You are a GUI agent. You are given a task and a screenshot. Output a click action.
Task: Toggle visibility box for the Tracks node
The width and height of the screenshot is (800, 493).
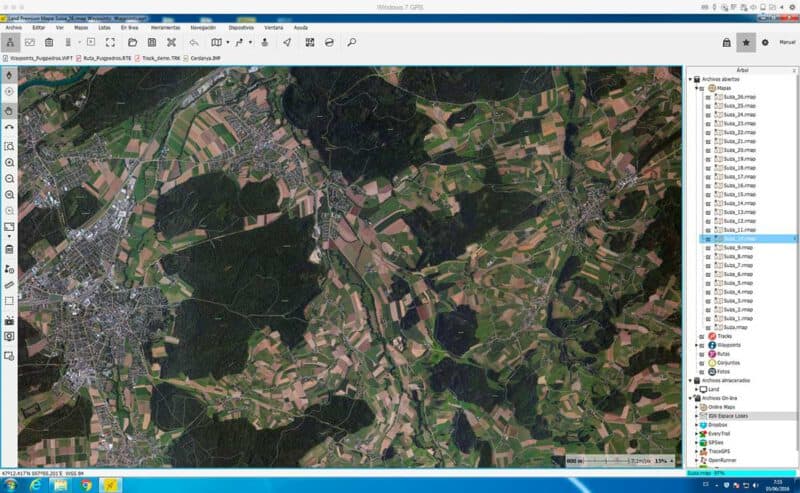tap(702, 337)
